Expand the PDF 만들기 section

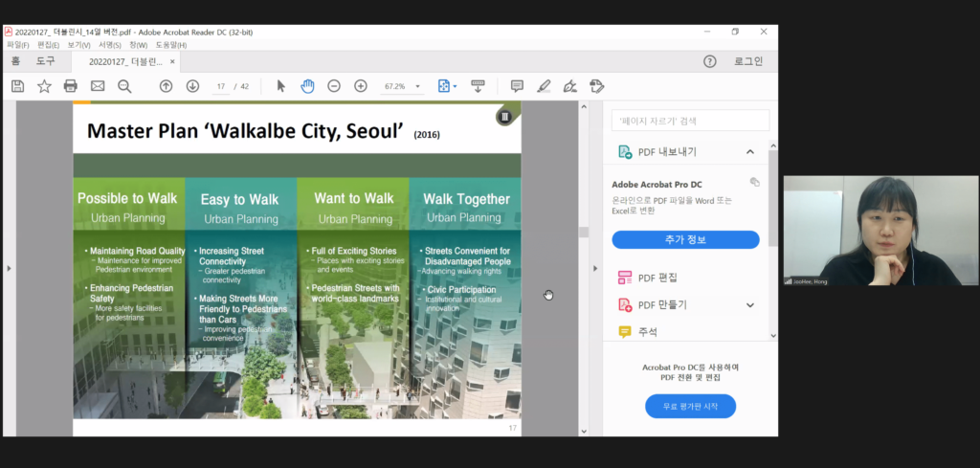tap(750, 305)
